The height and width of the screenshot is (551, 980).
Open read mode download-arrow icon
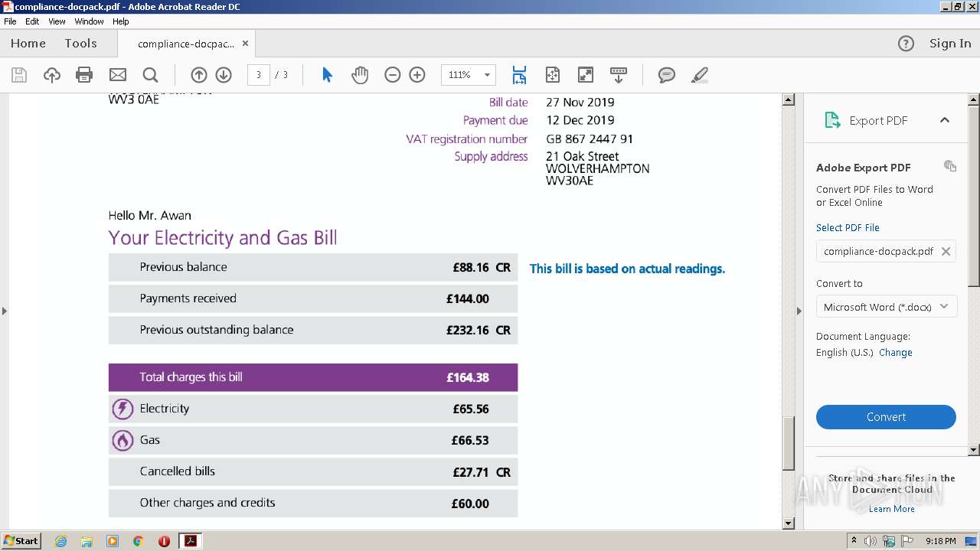tap(619, 75)
